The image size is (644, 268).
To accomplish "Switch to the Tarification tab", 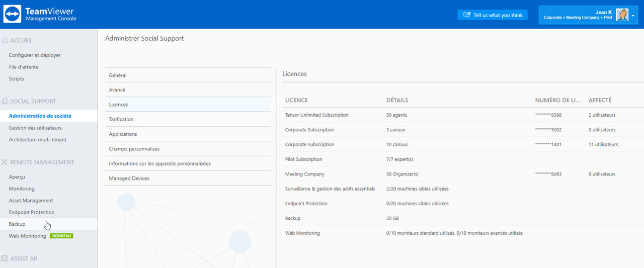I will [188, 119].
